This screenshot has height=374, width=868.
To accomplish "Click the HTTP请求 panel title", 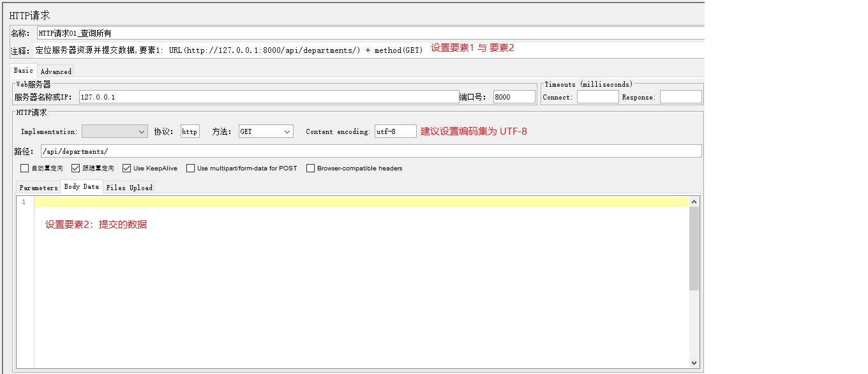I will coord(29,15).
